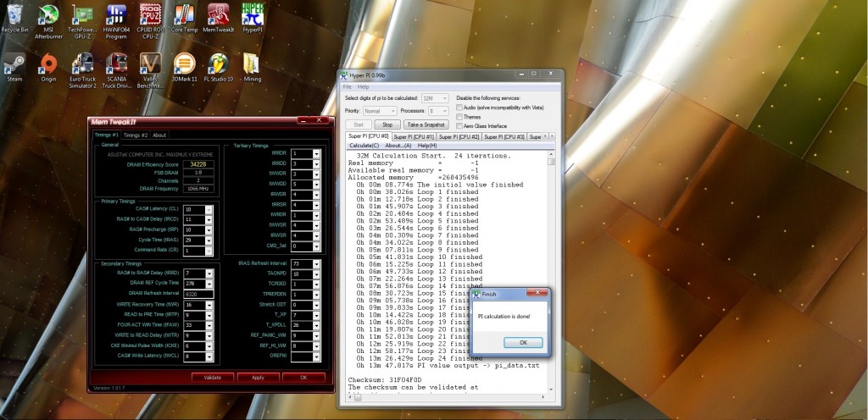Click OK in the Mem TweakIt window
This screenshot has width=868, height=420.
tap(303, 378)
